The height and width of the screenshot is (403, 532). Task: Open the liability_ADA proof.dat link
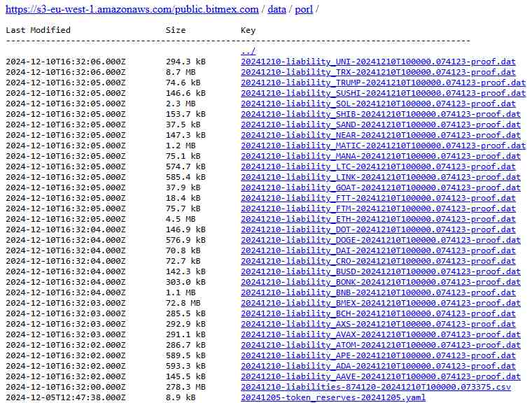coord(378,367)
